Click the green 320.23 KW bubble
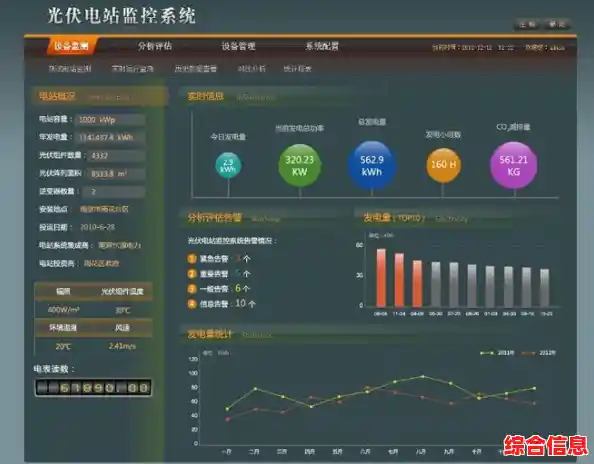Viewport: 594px width, 464px height. (x=299, y=165)
